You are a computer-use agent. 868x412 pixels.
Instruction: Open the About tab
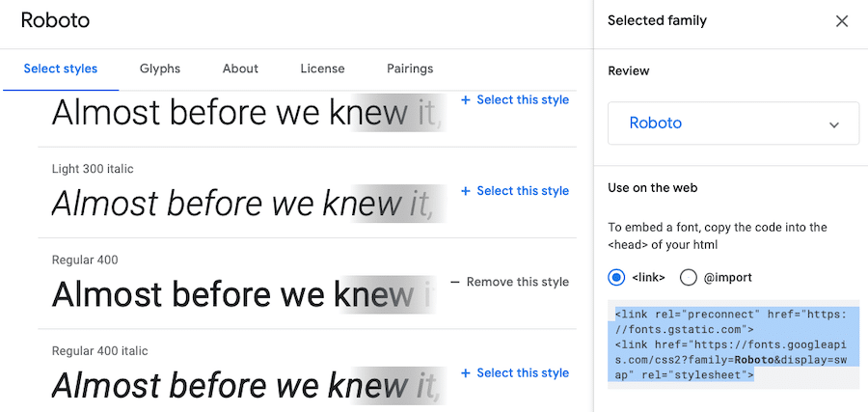pyautogui.click(x=240, y=69)
